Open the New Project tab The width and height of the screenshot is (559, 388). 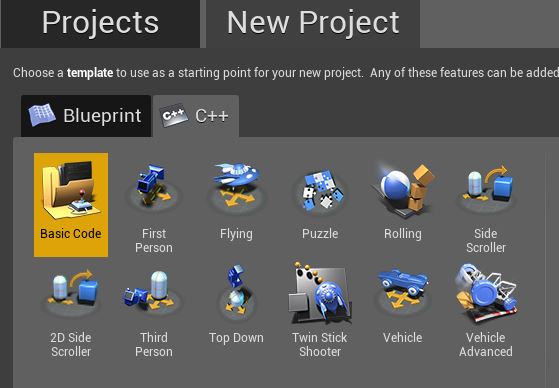313,24
